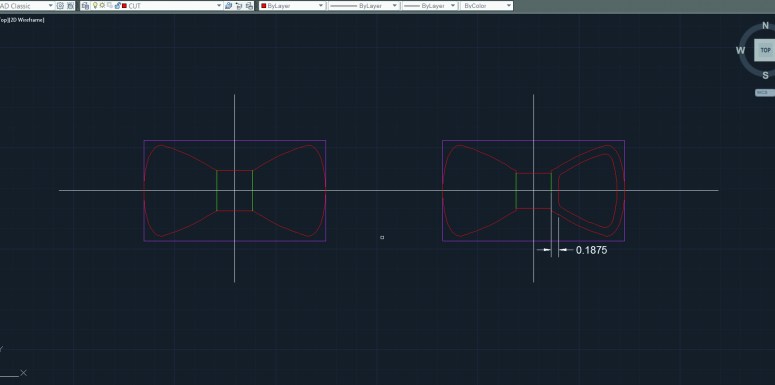Open the Layer Properties Manager icon
Viewport: 775px width, 385px height.
(85, 5)
